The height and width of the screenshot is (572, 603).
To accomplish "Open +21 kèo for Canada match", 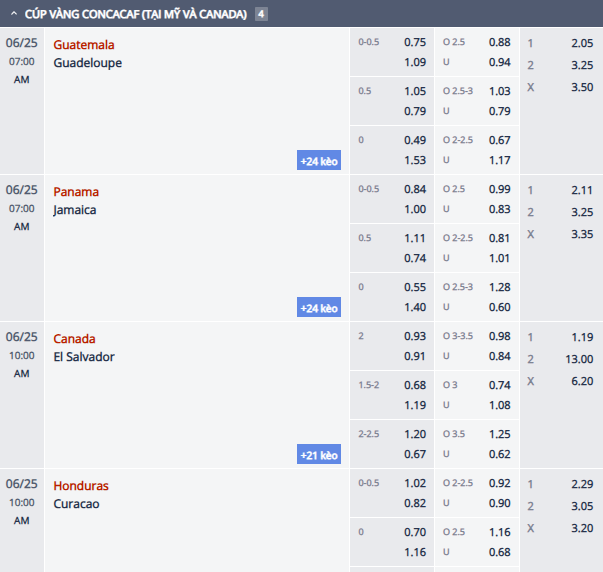I will click(x=319, y=455).
